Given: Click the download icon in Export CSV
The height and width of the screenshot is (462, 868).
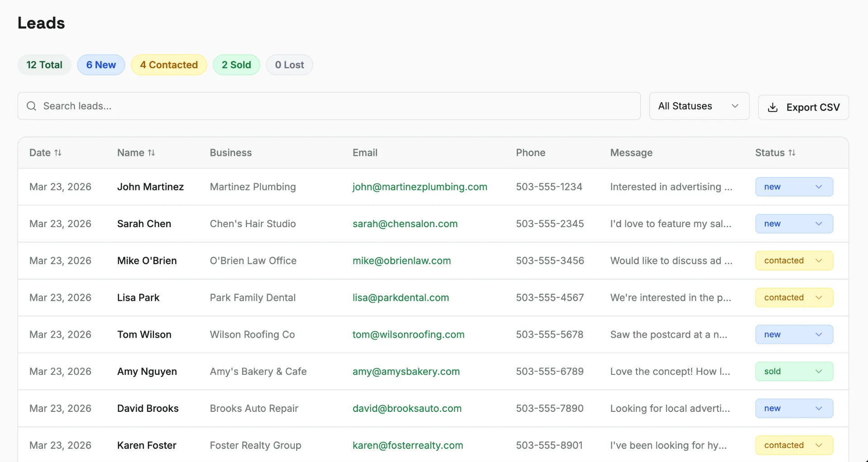Looking at the screenshot, I should (x=773, y=107).
